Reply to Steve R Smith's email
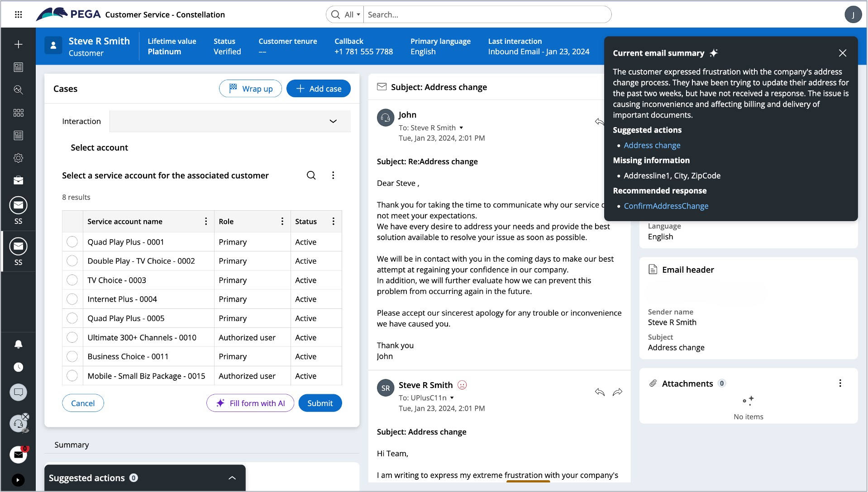 (600, 392)
